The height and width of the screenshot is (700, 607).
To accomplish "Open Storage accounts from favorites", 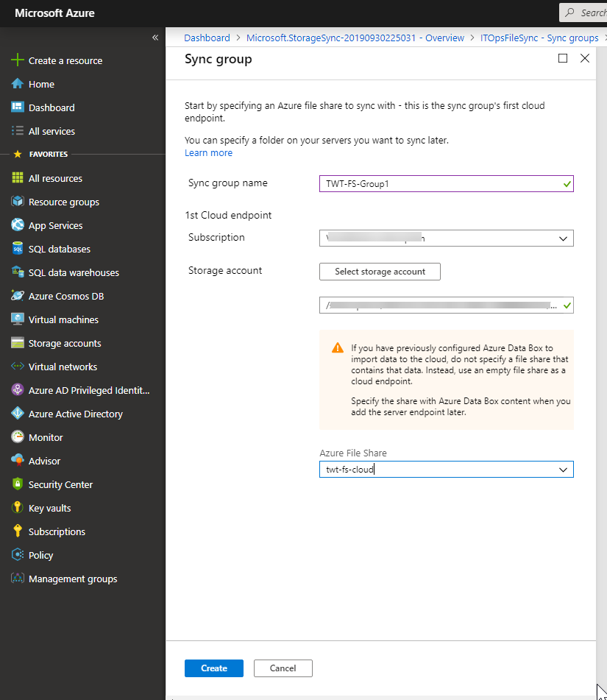I will (65, 343).
